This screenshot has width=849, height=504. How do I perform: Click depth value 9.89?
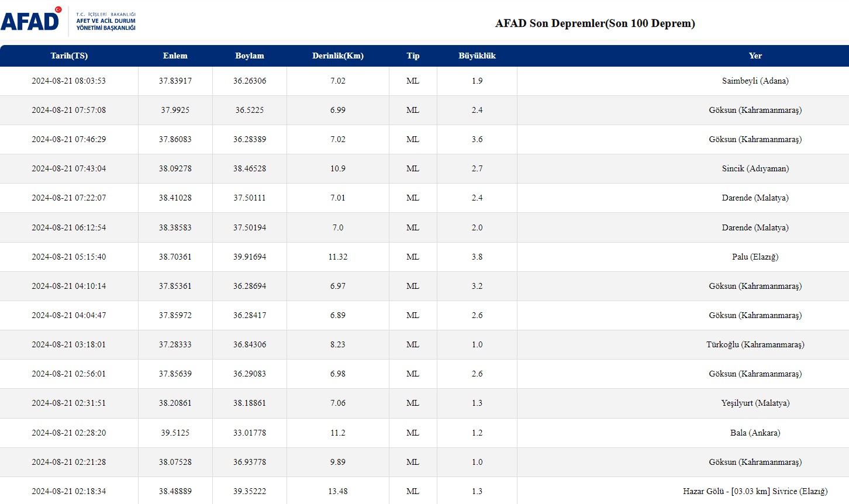click(338, 462)
